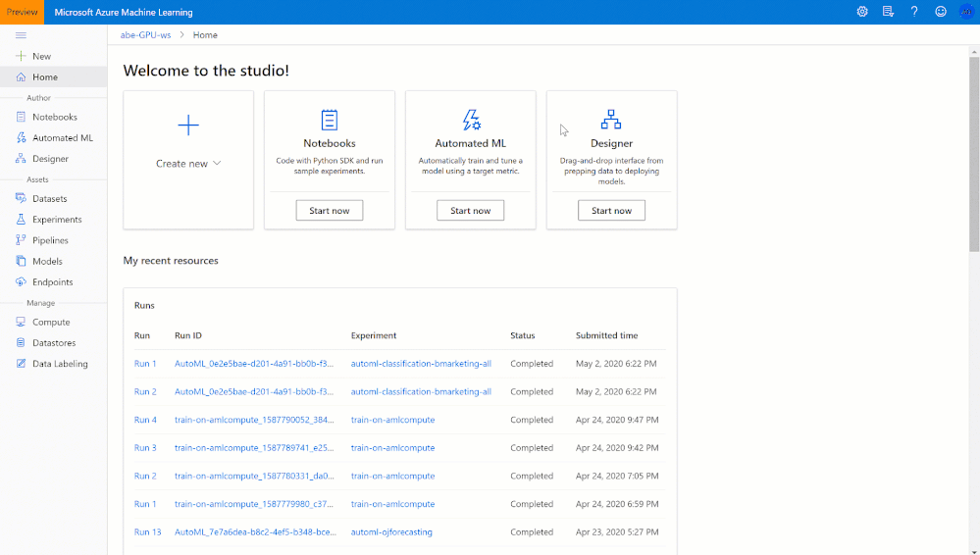980x555 pixels.
Task: Click the Designer card hierarchy icon
Action: click(611, 120)
